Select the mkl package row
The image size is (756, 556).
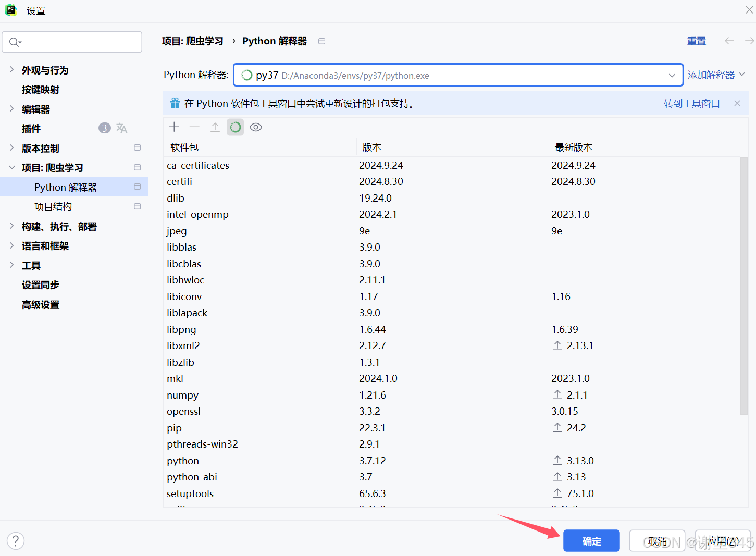[452, 378]
